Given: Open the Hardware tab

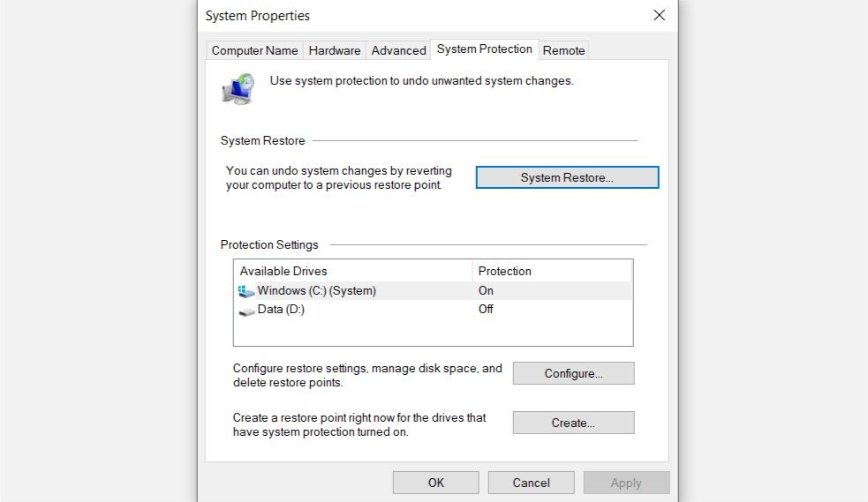Looking at the screenshot, I should [x=335, y=50].
